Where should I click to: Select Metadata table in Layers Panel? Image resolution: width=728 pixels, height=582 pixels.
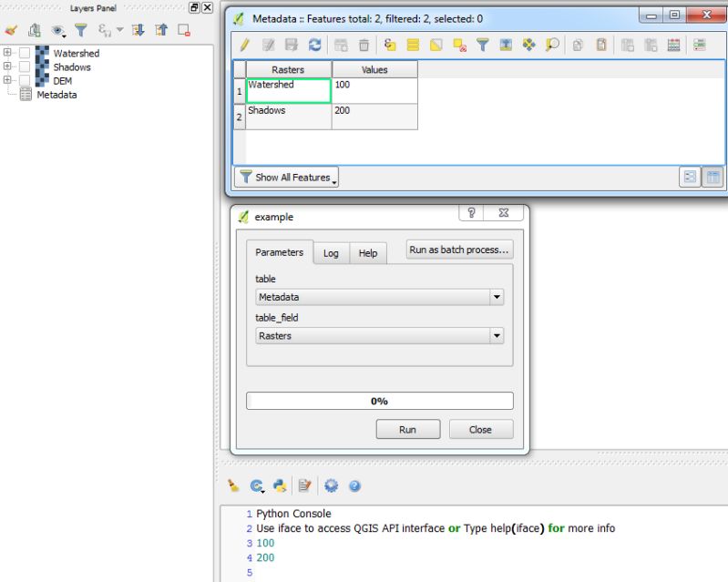click(56, 95)
